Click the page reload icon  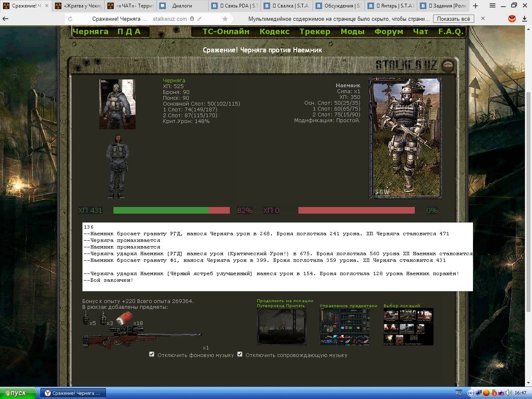70,19
